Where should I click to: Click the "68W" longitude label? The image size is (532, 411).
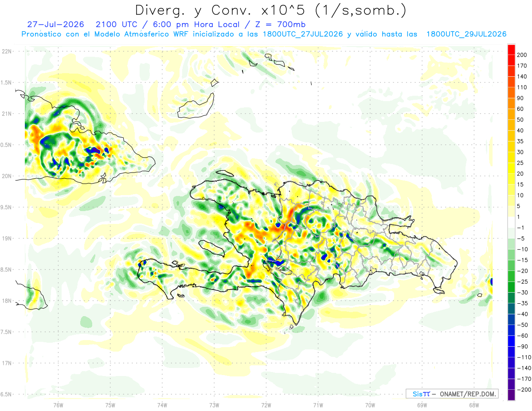click(x=474, y=405)
